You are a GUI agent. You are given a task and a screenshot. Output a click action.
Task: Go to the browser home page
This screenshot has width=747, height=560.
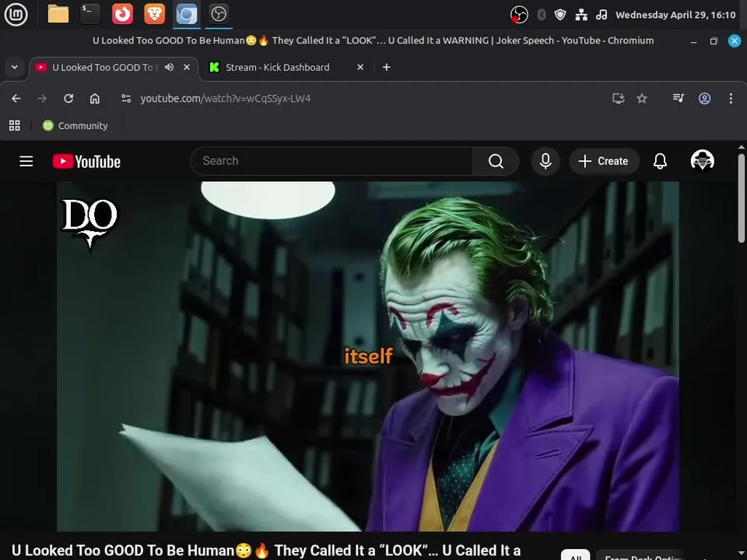95,98
